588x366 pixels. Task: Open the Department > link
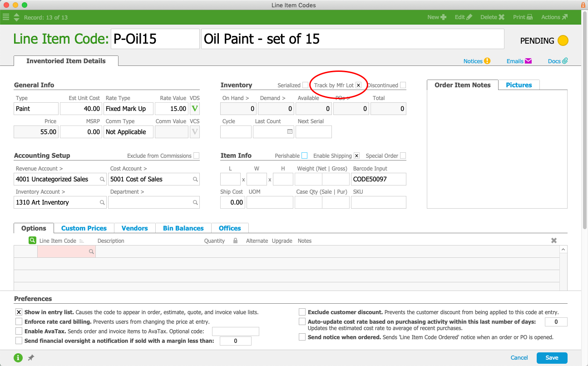(127, 192)
